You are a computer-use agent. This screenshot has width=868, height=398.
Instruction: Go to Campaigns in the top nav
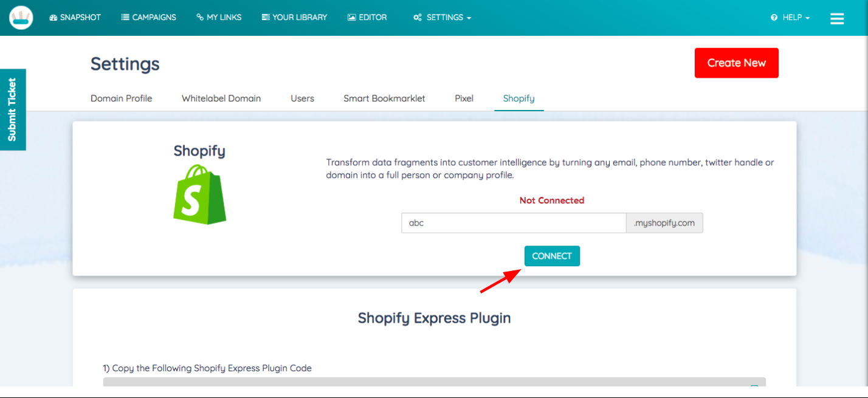(x=149, y=18)
